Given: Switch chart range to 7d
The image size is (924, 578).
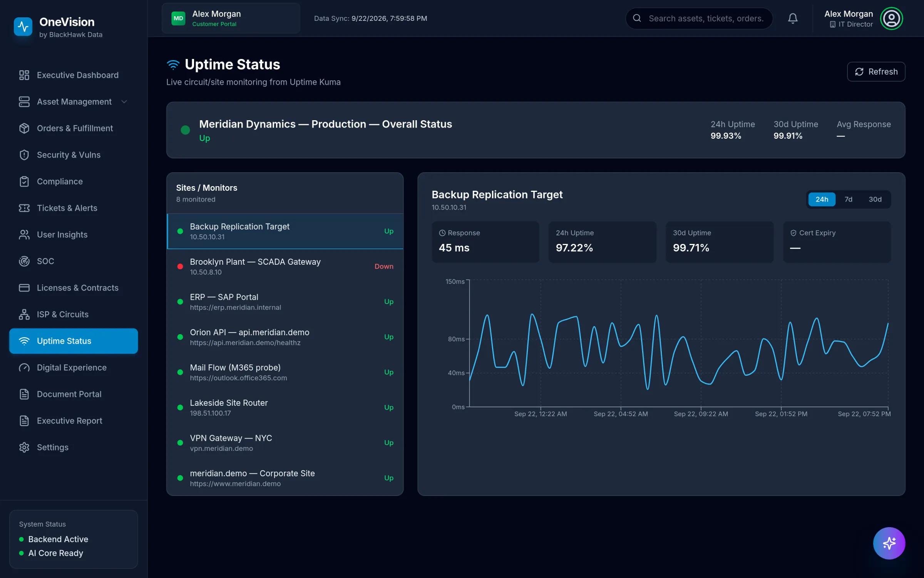Looking at the screenshot, I should pos(848,199).
